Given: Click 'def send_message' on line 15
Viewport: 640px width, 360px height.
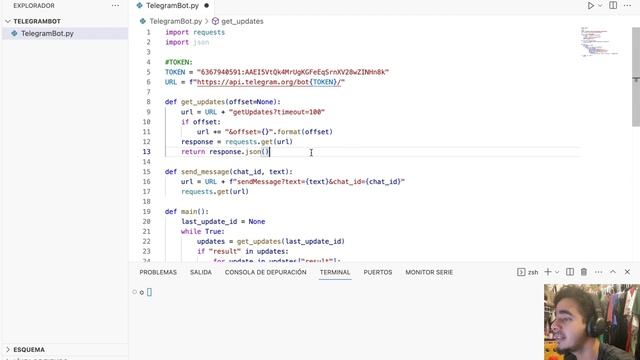Looking at the screenshot, I should click(197, 171).
